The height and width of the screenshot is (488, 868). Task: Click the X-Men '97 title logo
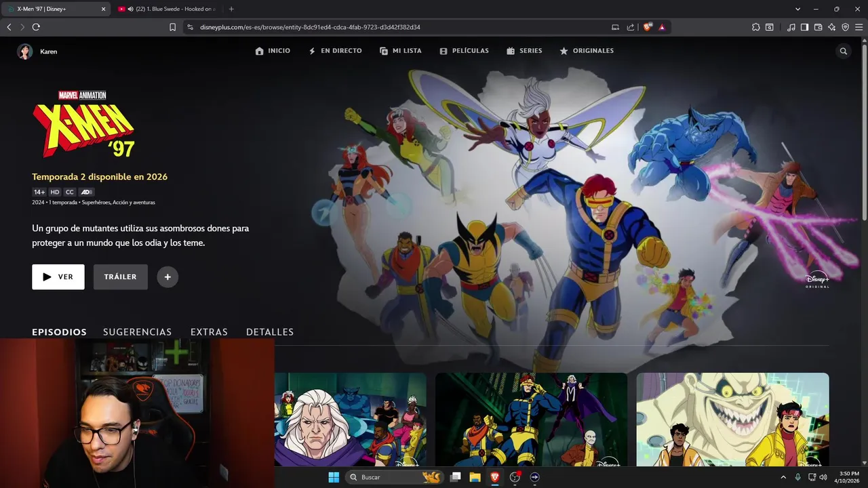(x=83, y=124)
